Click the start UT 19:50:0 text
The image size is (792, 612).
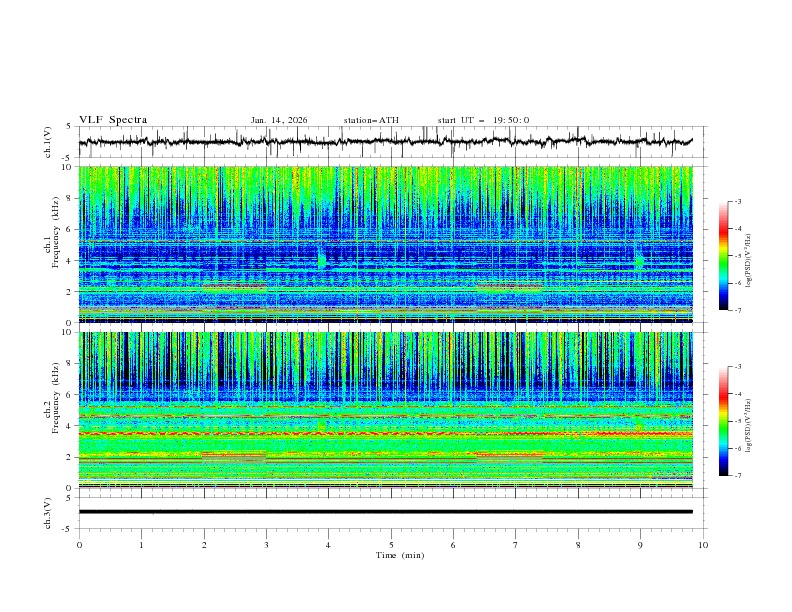point(483,120)
